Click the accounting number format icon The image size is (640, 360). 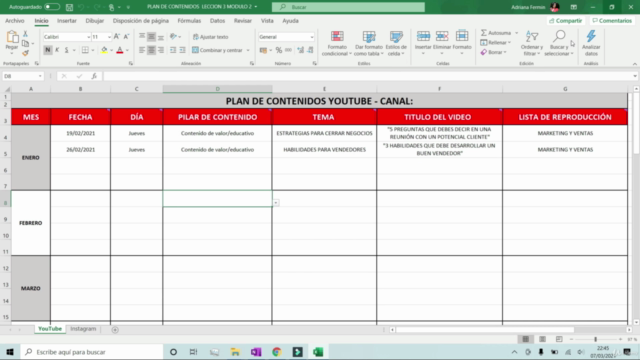pyautogui.click(x=263, y=50)
